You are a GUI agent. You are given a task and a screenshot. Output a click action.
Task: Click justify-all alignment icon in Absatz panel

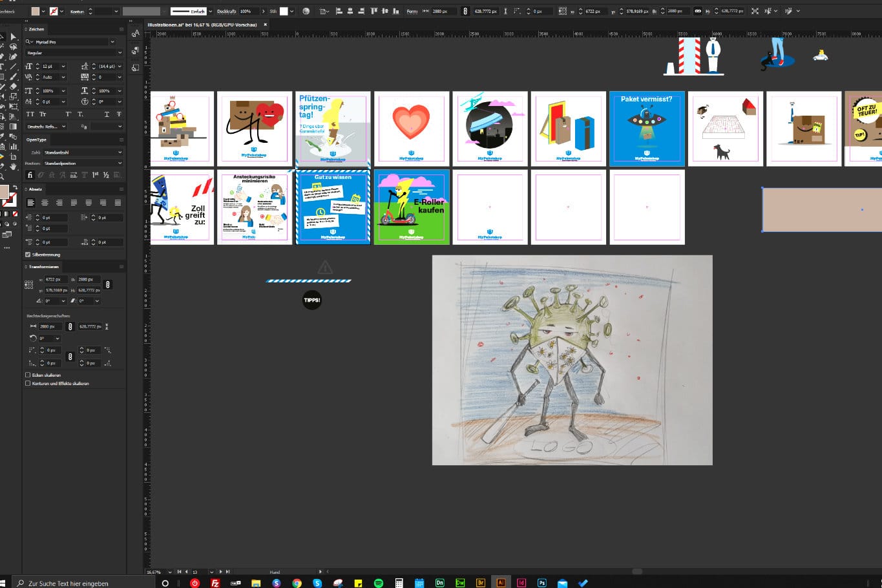tap(118, 202)
